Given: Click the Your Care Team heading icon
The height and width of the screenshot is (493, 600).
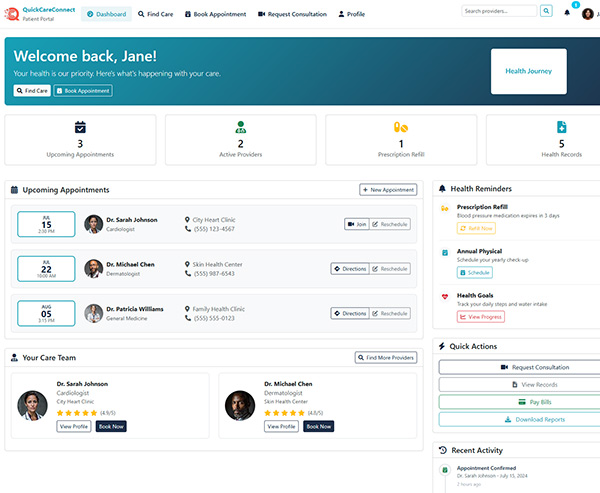Looking at the screenshot, I should [x=14, y=358].
